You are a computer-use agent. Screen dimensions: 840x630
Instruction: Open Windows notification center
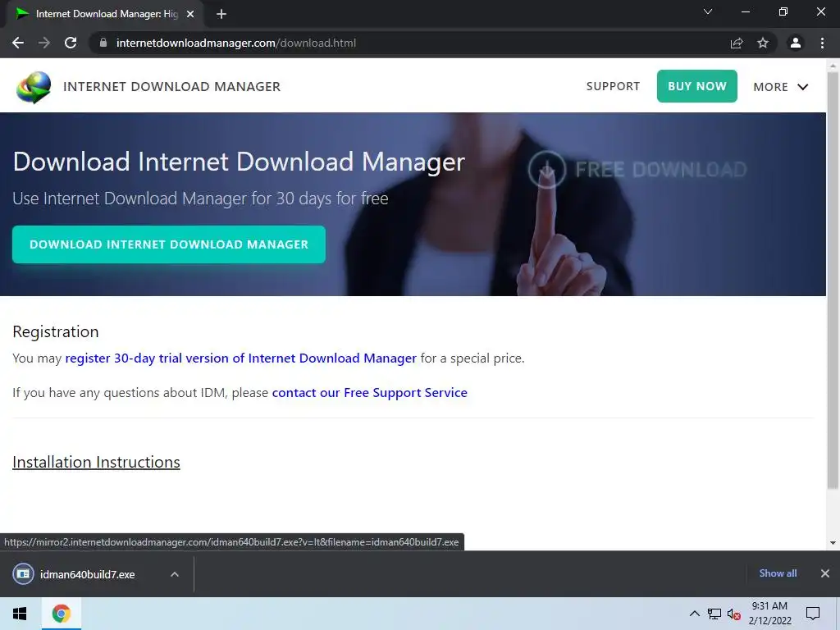[813, 614]
